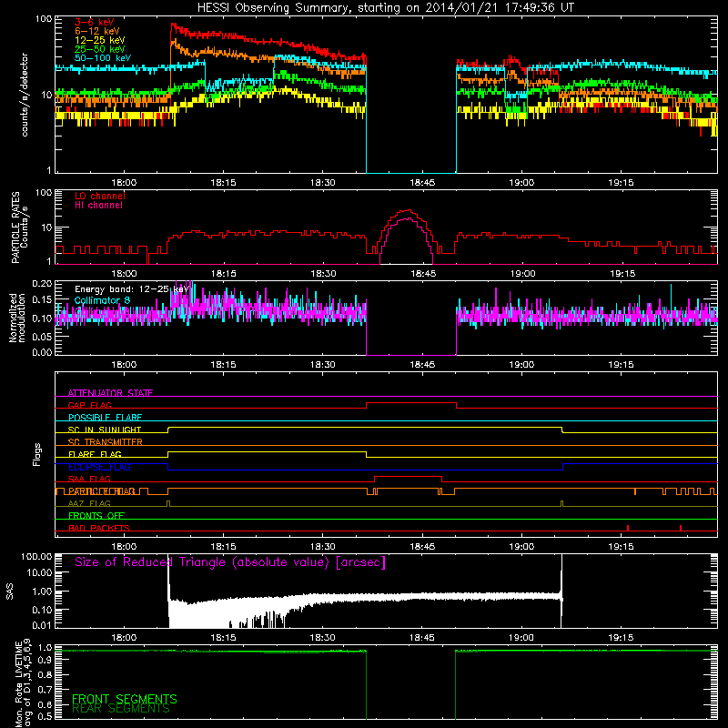Click the 0.9 tick on the livetime axis

[45, 660]
